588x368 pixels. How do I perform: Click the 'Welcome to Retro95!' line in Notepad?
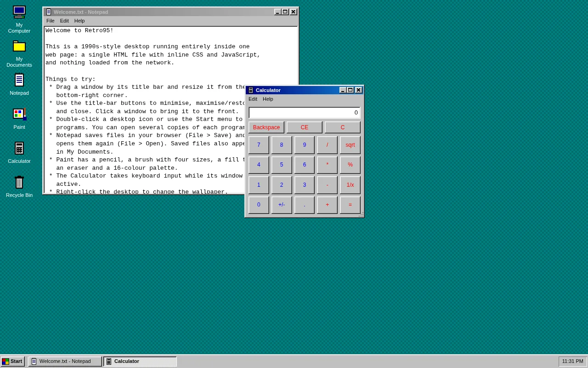(79, 31)
